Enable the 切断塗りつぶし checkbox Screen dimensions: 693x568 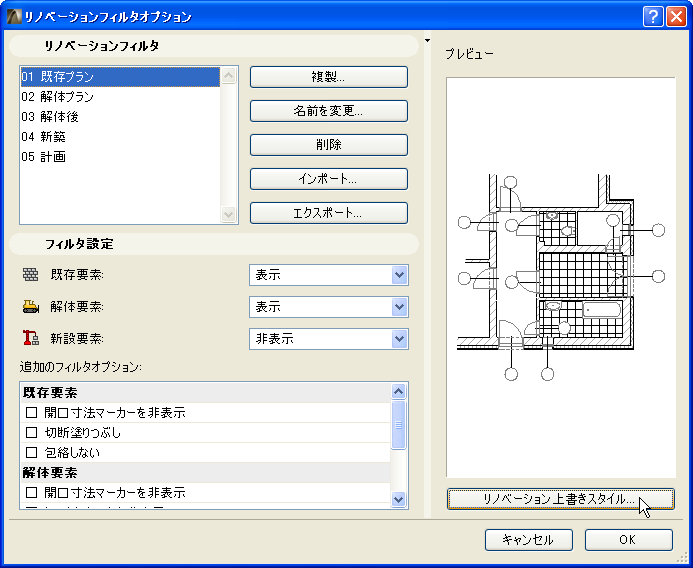point(31,433)
